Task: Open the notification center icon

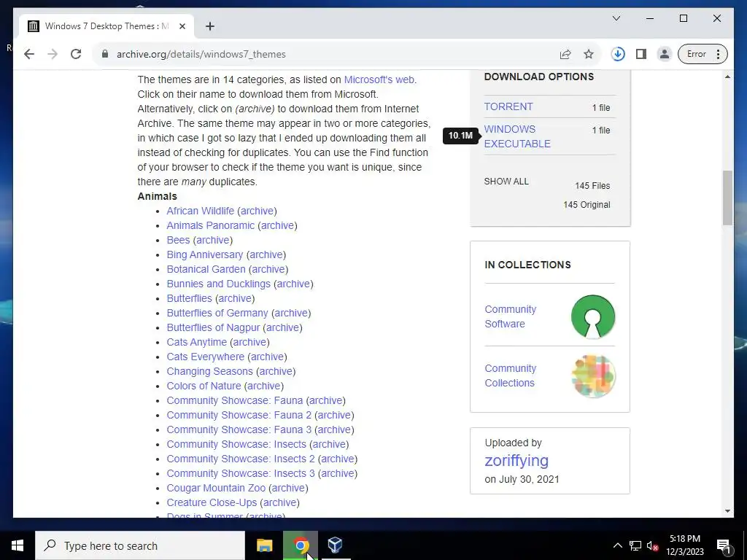Action: tap(724, 545)
